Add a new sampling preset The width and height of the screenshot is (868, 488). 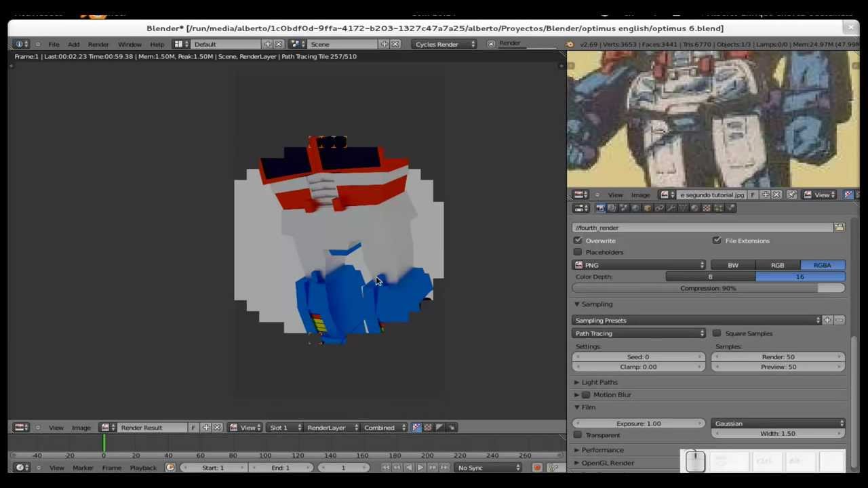[x=827, y=320]
